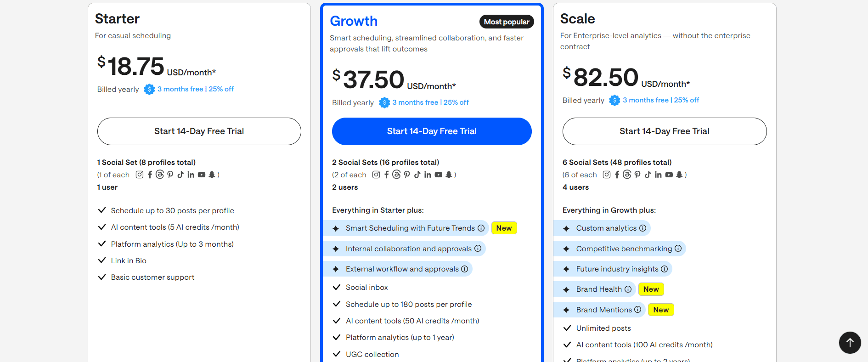Click the Most popular badge
Screen dimensions: 868x362
(x=507, y=22)
